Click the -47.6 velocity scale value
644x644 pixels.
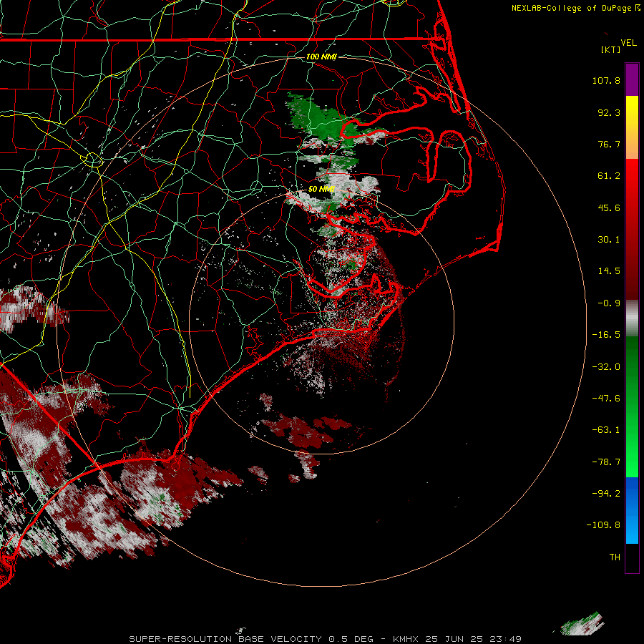[x=606, y=398]
